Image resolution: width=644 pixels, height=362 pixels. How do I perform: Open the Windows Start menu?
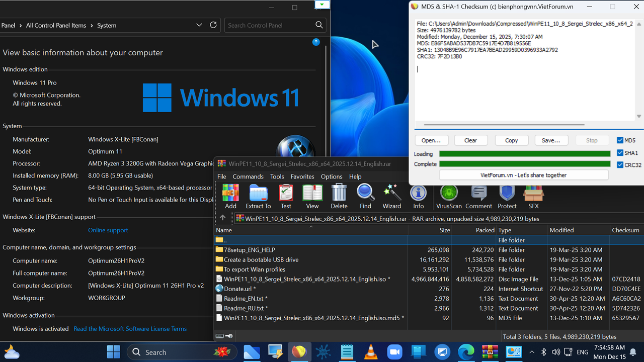[114, 352]
